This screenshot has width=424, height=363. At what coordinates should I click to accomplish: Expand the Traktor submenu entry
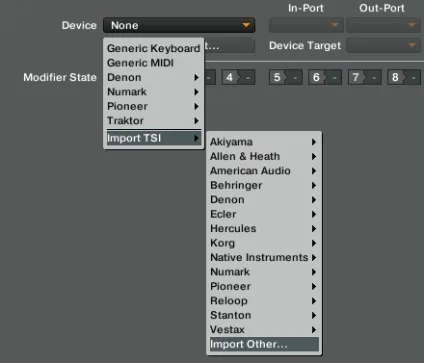click(x=154, y=121)
